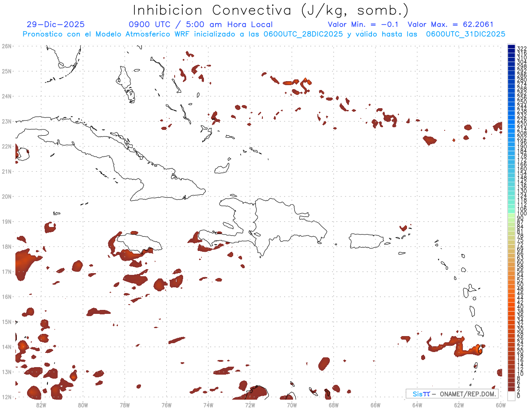Click the 21N latitude label

[x=7, y=171]
